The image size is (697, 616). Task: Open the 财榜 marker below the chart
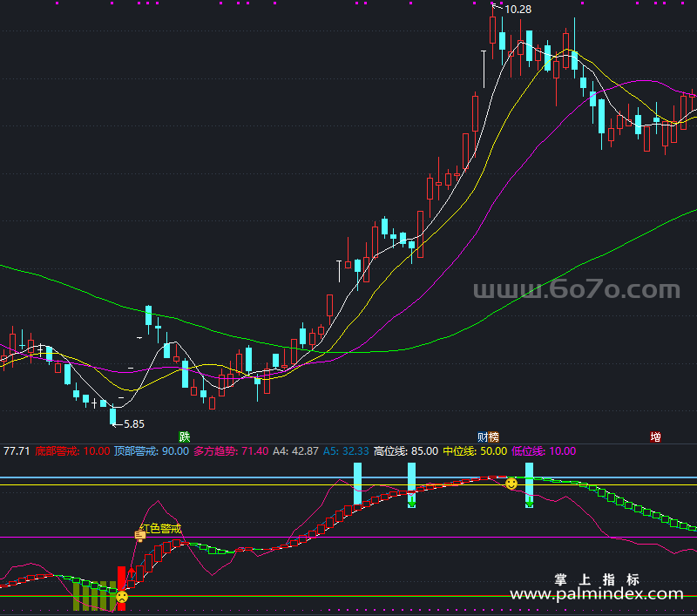tap(488, 437)
